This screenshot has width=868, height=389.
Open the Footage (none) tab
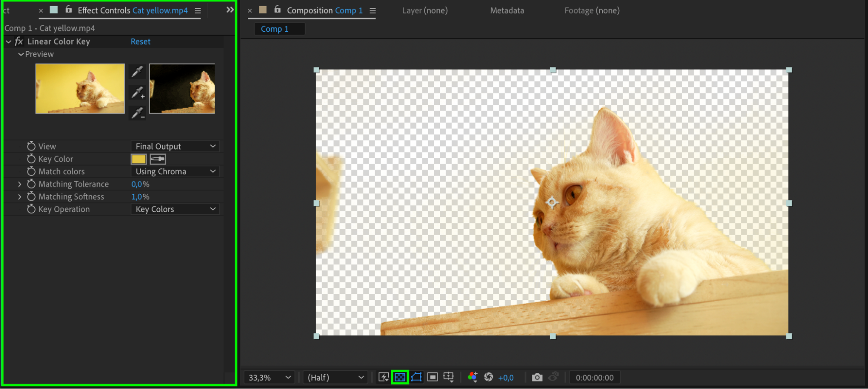pos(592,10)
